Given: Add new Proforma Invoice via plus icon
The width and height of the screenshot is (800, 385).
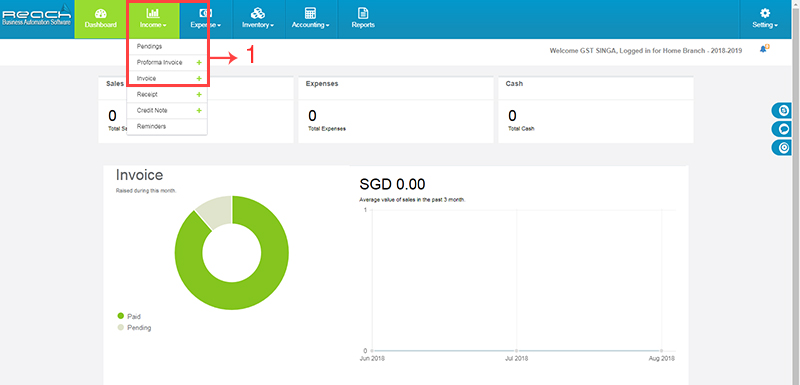Looking at the screenshot, I should [199, 62].
